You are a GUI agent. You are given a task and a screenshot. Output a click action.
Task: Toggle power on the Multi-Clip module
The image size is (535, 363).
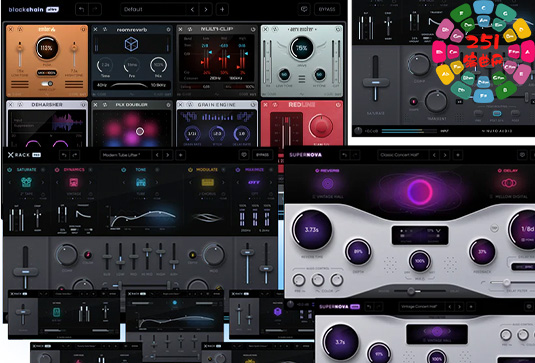[x=253, y=29]
